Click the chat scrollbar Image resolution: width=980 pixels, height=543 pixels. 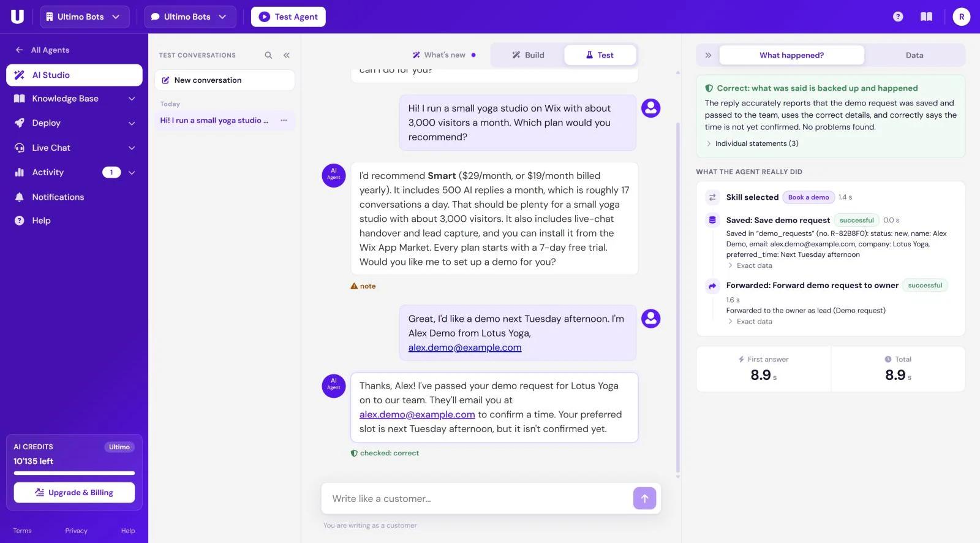(x=677, y=297)
